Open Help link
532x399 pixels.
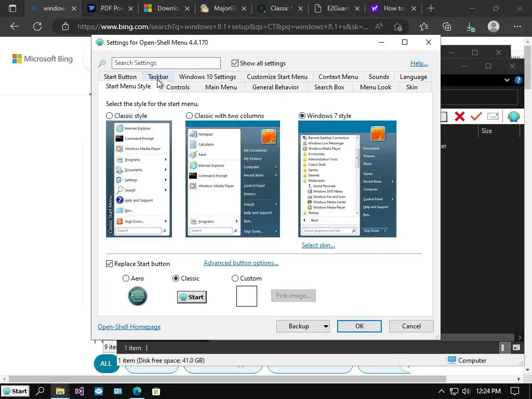pos(419,63)
